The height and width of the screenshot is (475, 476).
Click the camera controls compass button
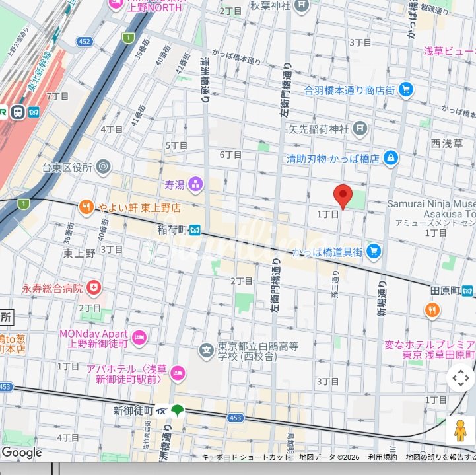461,378
